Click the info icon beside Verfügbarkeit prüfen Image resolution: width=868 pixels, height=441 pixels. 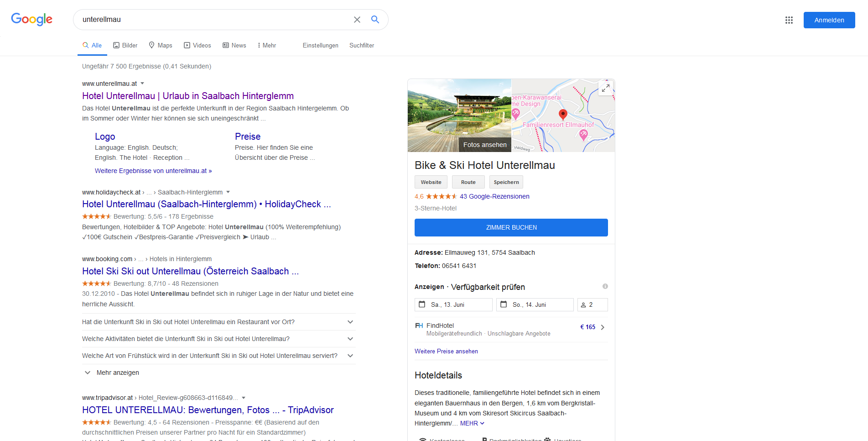pyautogui.click(x=605, y=286)
